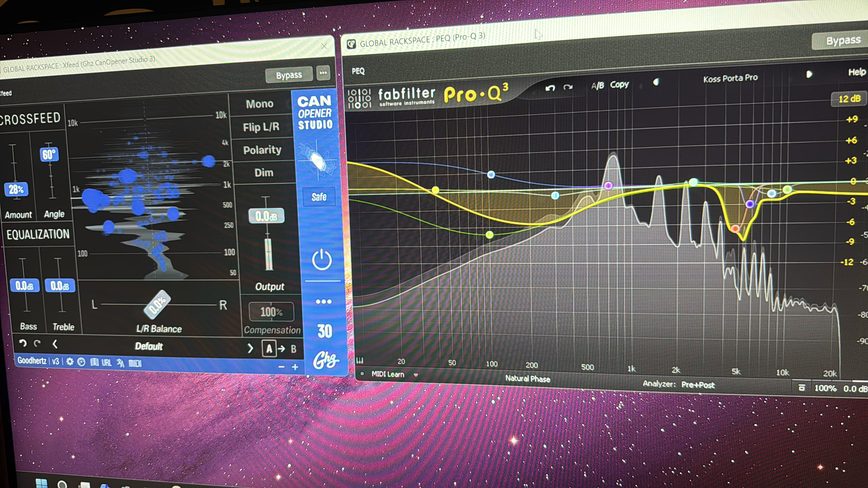Click the fabfilter logo icon
The width and height of the screenshot is (868, 488).
359,99
